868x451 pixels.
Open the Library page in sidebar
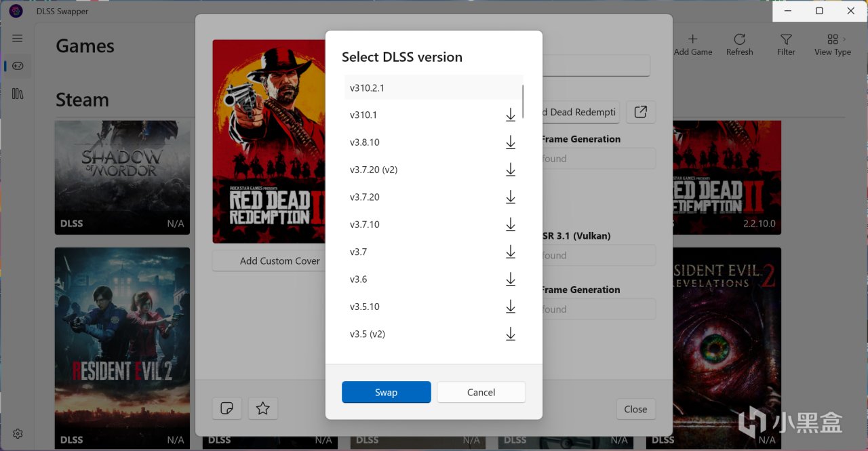coord(18,94)
